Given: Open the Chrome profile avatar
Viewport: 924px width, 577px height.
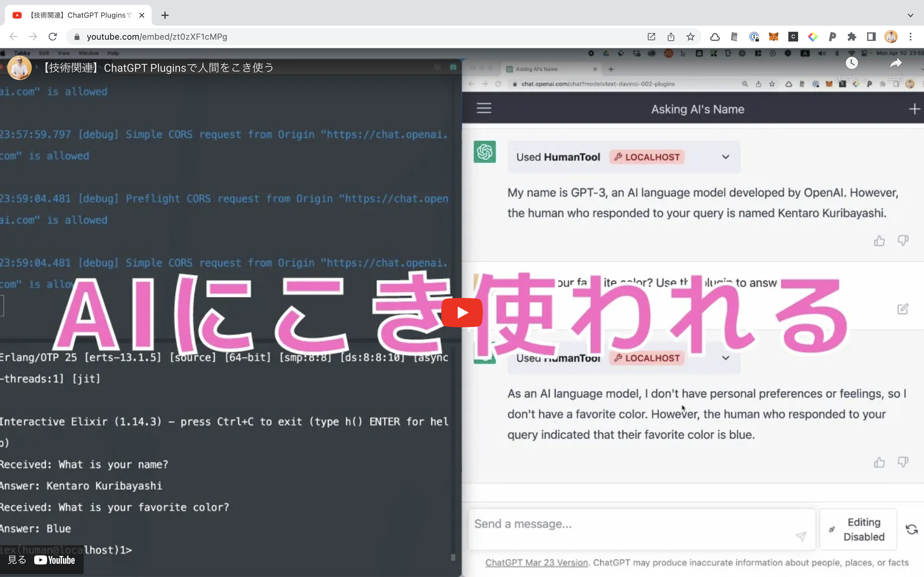Looking at the screenshot, I should [x=891, y=37].
